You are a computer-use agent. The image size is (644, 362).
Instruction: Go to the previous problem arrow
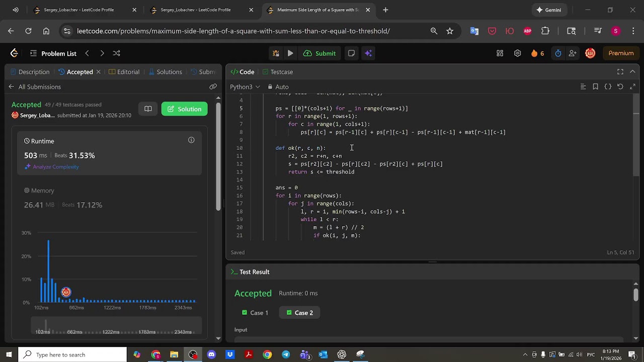(87, 53)
